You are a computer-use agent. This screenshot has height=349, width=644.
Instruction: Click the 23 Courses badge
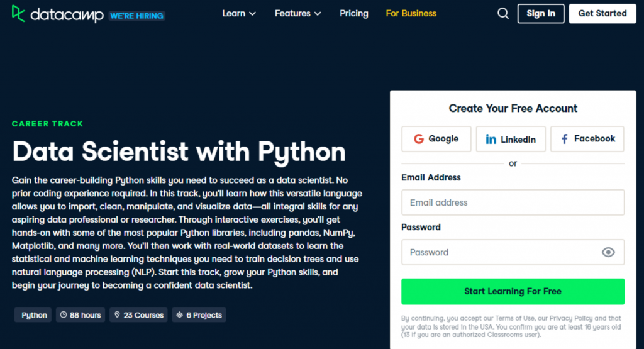[138, 315]
